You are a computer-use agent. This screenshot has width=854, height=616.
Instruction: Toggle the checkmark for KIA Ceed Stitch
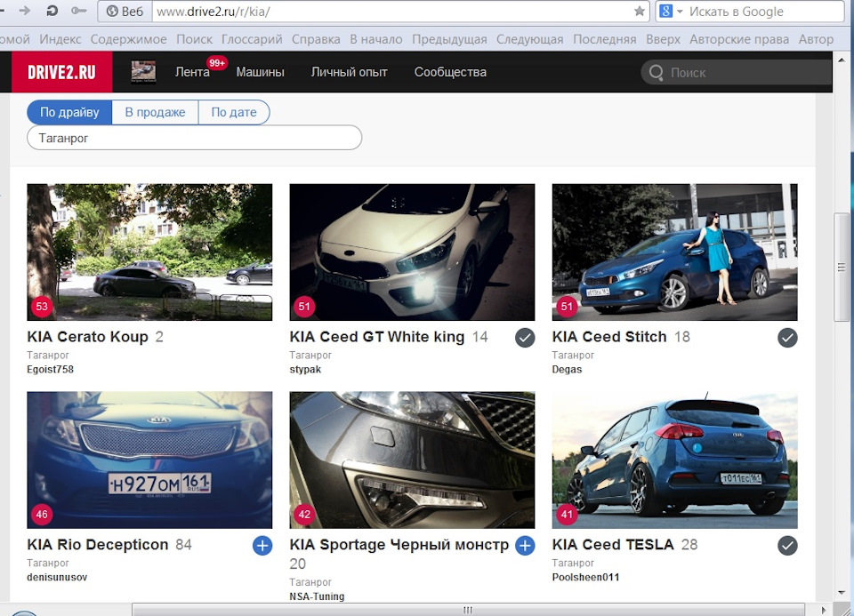pyautogui.click(x=787, y=338)
